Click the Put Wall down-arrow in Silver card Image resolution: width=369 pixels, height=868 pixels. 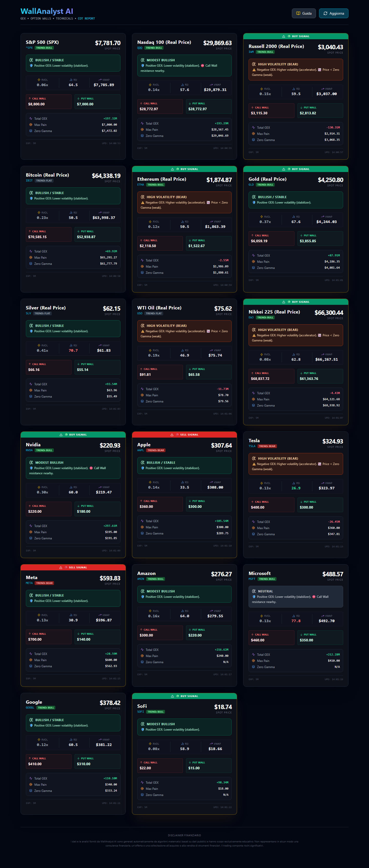click(78, 364)
